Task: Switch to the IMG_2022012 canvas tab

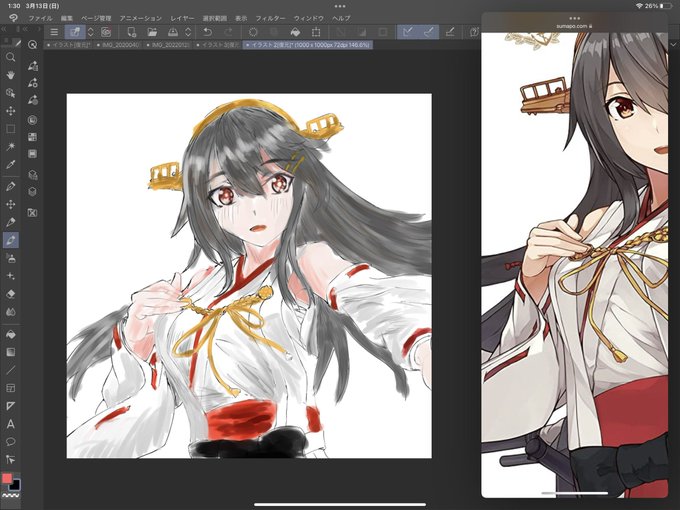Action: tap(168, 45)
